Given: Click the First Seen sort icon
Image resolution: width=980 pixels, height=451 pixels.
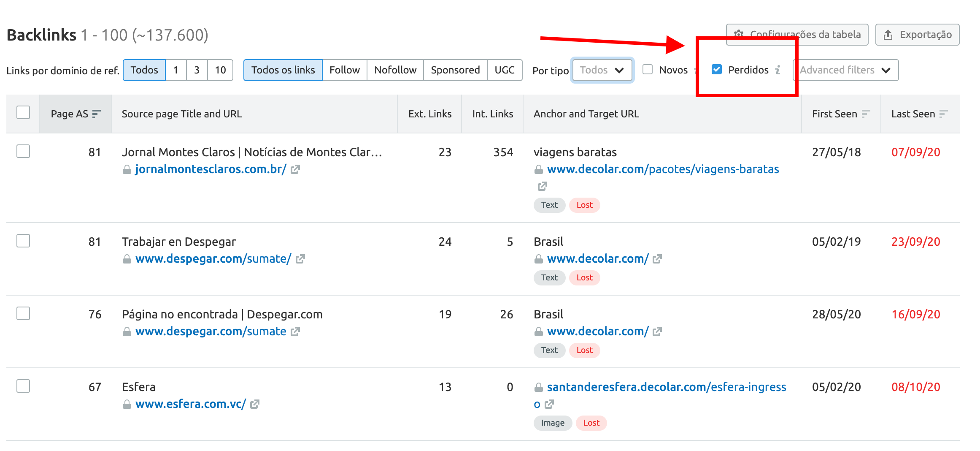Looking at the screenshot, I should tap(866, 114).
